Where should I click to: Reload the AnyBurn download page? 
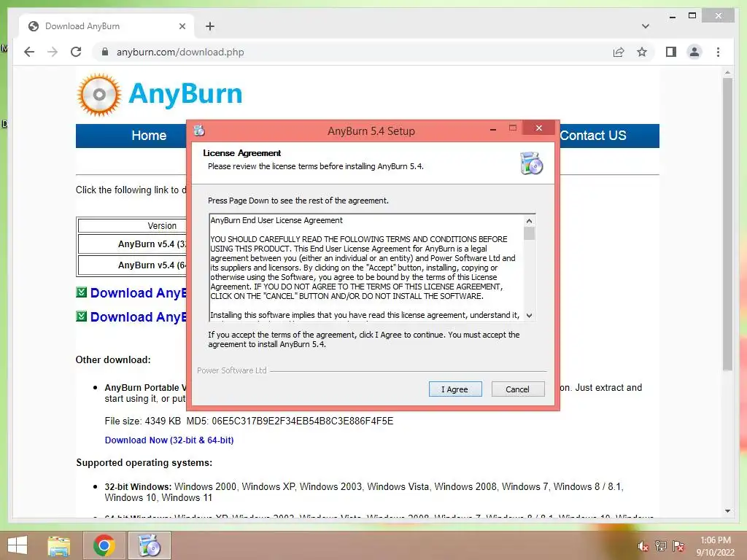[76, 52]
